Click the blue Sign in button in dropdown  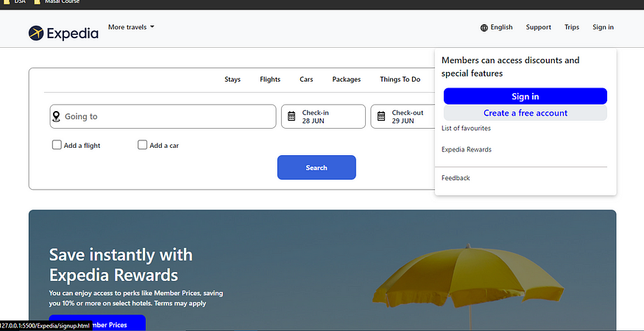coord(526,96)
